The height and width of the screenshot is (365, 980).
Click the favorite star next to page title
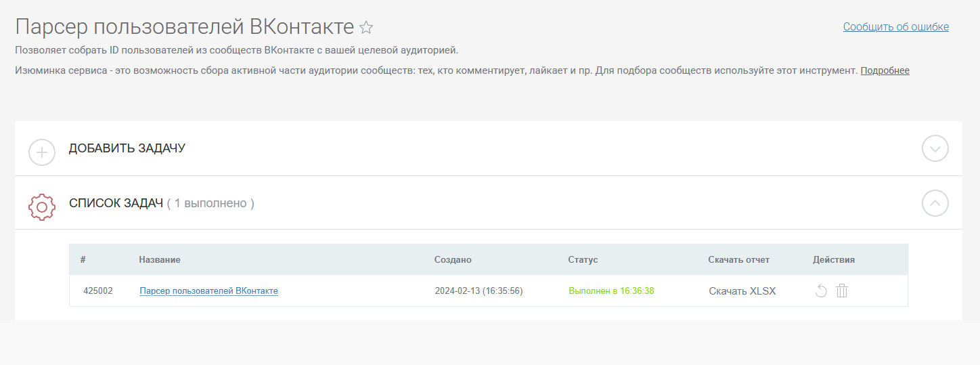366,28
